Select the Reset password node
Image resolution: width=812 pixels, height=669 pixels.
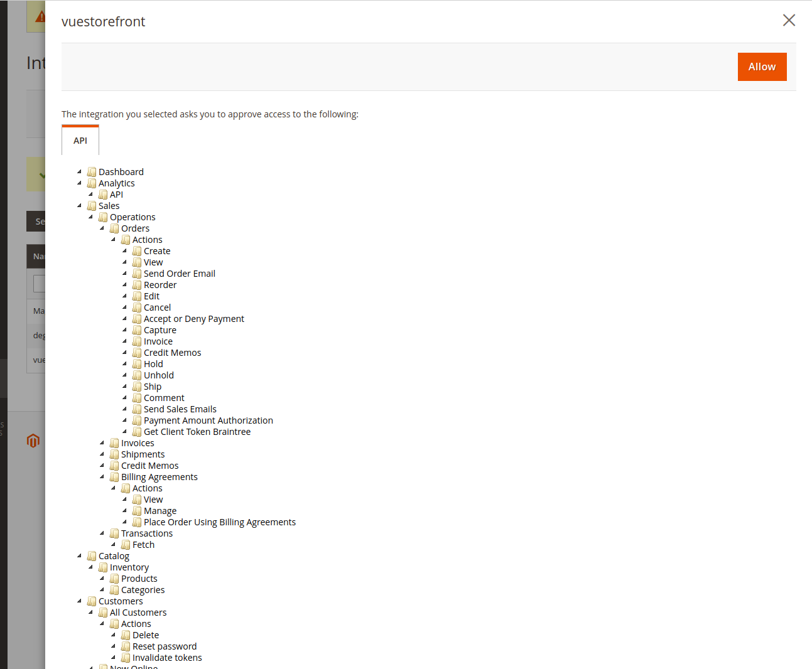(164, 646)
